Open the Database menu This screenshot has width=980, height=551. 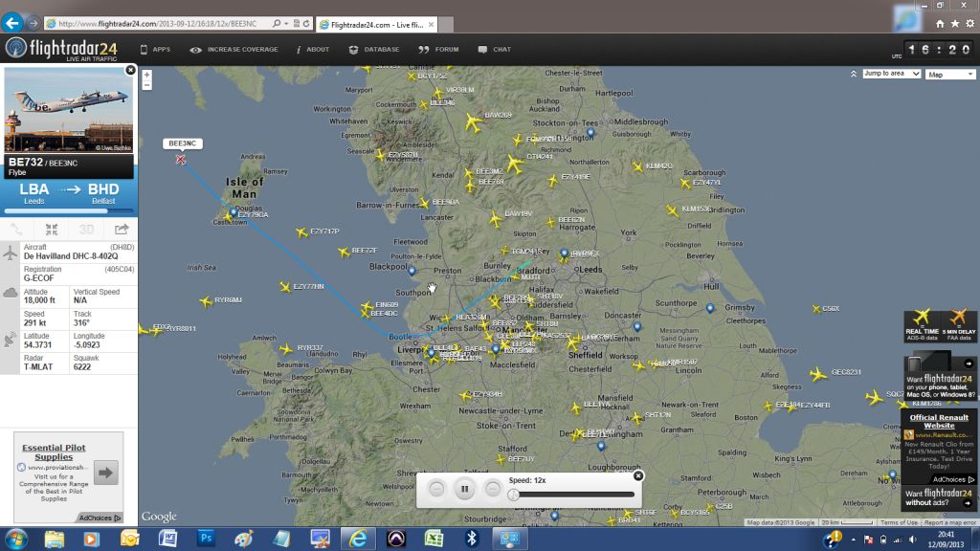[374, 50]
